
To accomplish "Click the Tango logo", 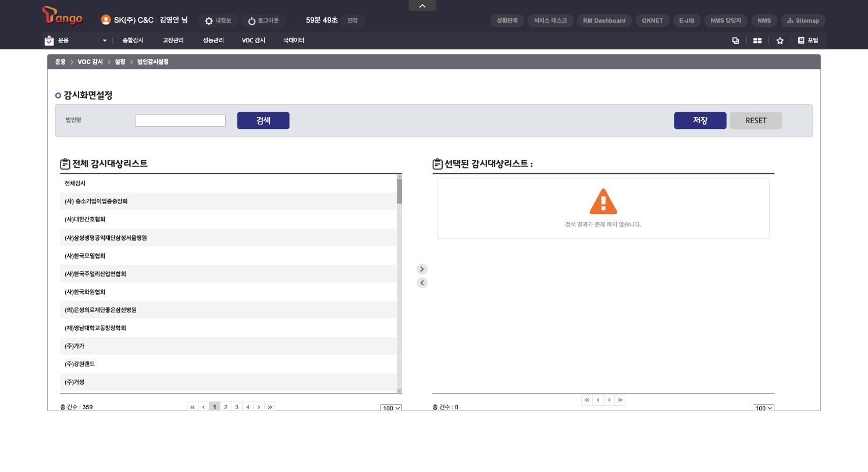I will pyautogui.click(x=62, y=16).
